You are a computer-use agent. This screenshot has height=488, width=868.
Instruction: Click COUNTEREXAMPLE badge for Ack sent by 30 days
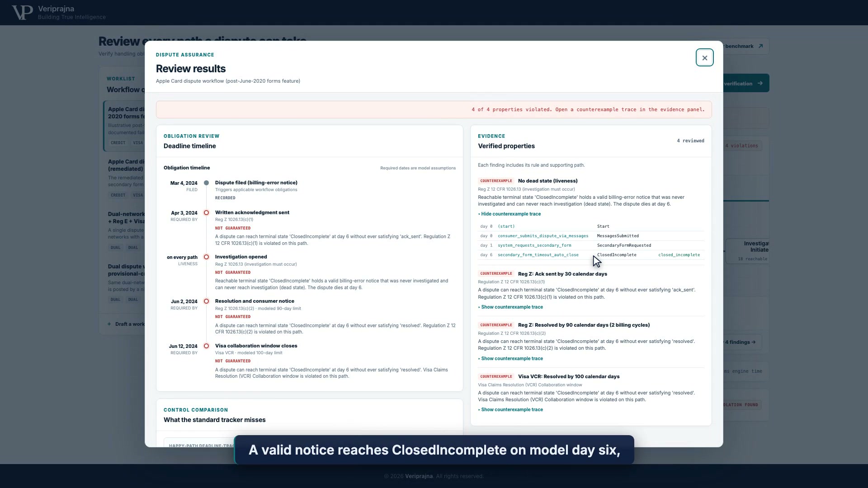click(x=496, y=274)
